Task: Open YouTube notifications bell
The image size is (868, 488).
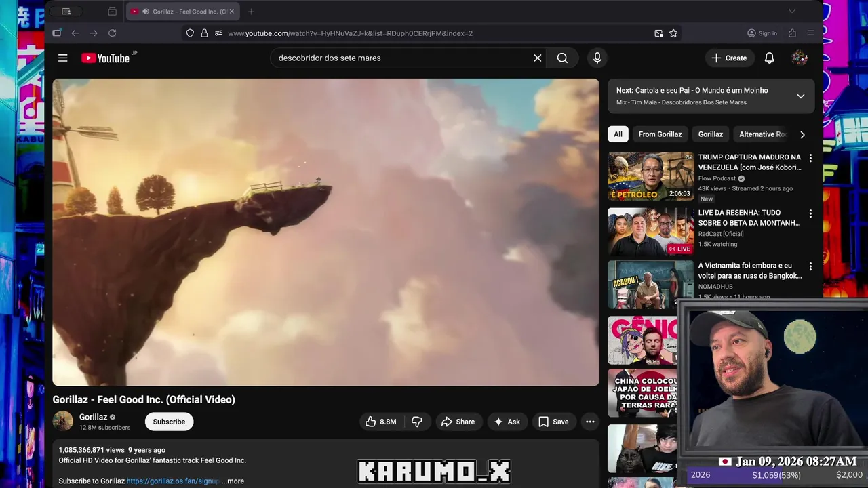Action: [x=769, y=58]
